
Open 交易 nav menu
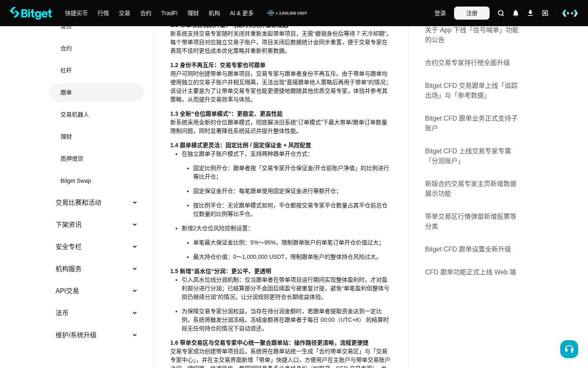(125, 13)
